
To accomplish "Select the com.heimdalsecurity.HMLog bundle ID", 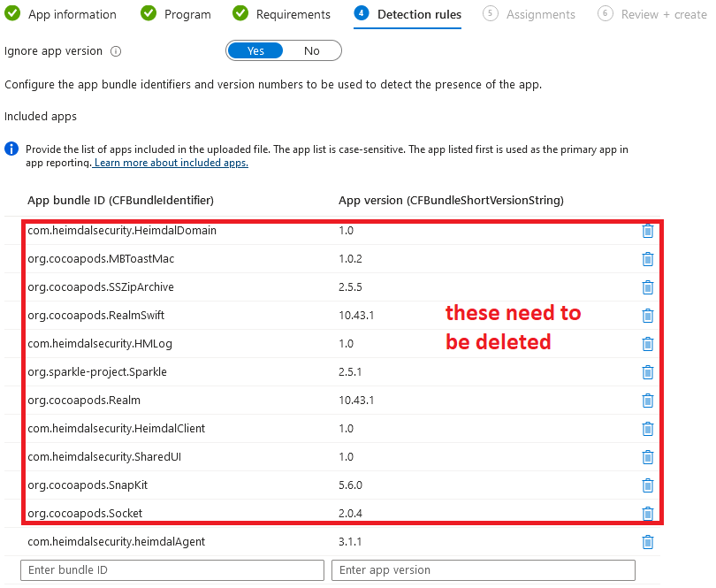I will (100, 344).
